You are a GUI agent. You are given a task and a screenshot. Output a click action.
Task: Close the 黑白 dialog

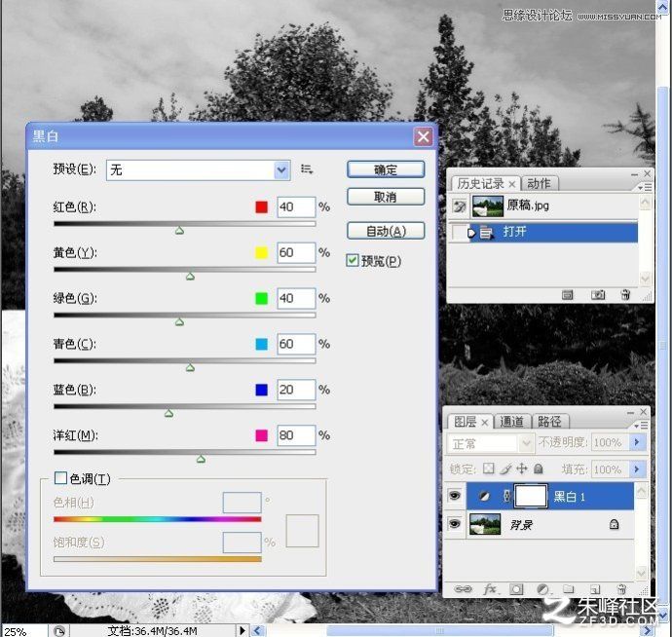(423, 137)
